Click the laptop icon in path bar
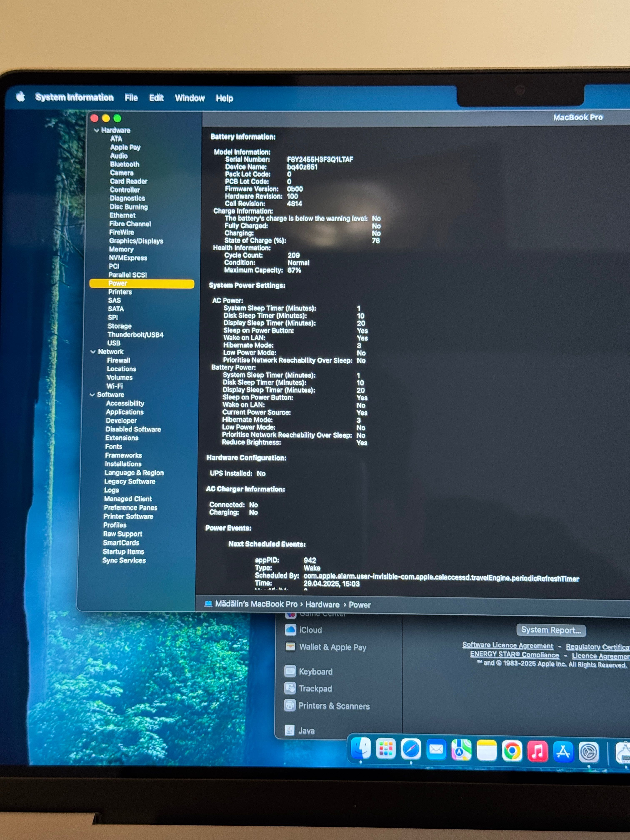 (208, 603)
